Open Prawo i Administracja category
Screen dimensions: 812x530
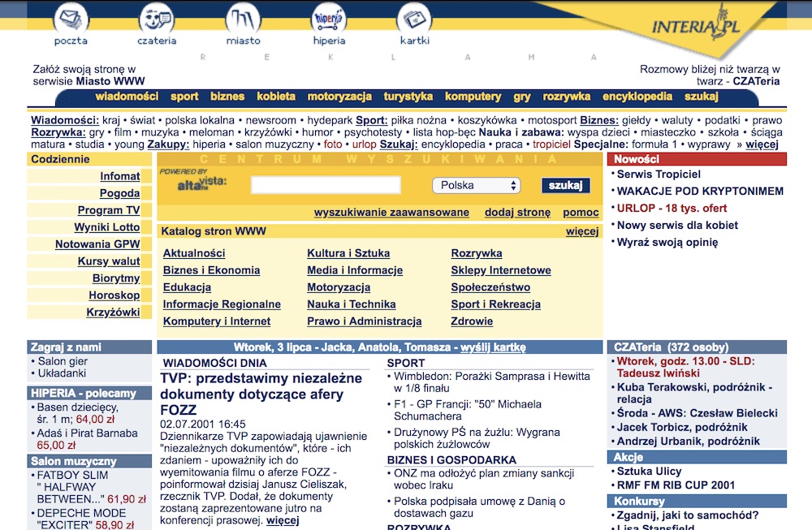[x=364, y=321]
